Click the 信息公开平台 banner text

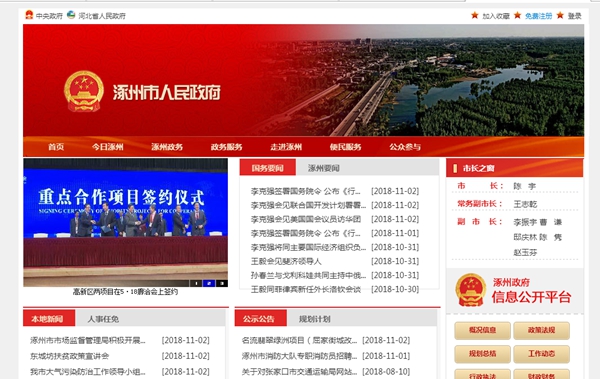(532, 297)
